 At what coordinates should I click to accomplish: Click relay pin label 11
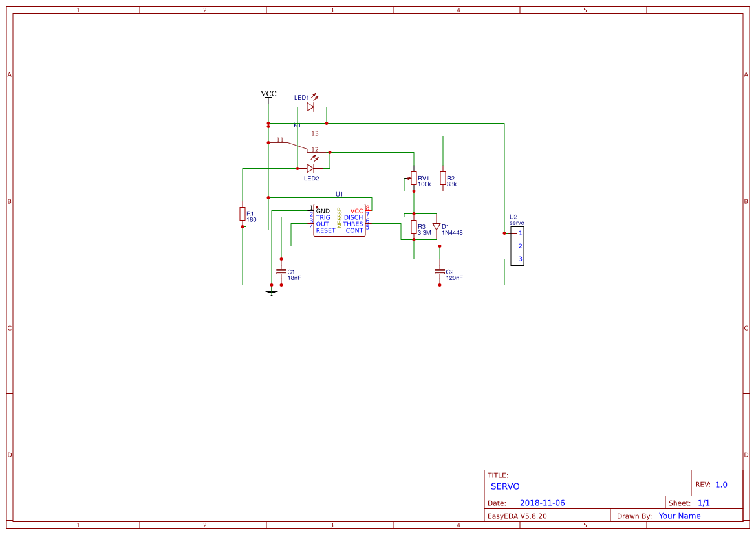pyautogui.click(x=280, y=140)
